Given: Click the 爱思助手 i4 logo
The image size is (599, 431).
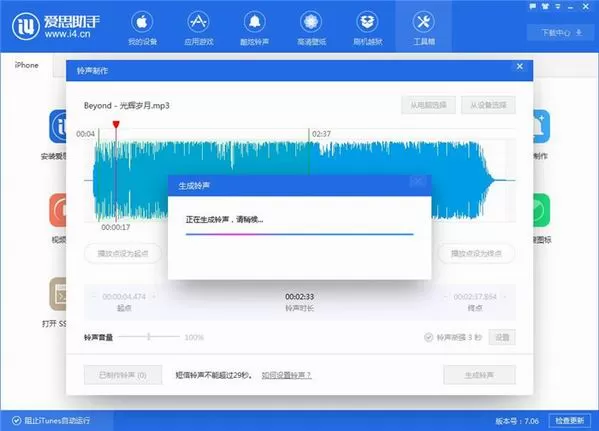Looking at the screenshot, I should point(56,26).
